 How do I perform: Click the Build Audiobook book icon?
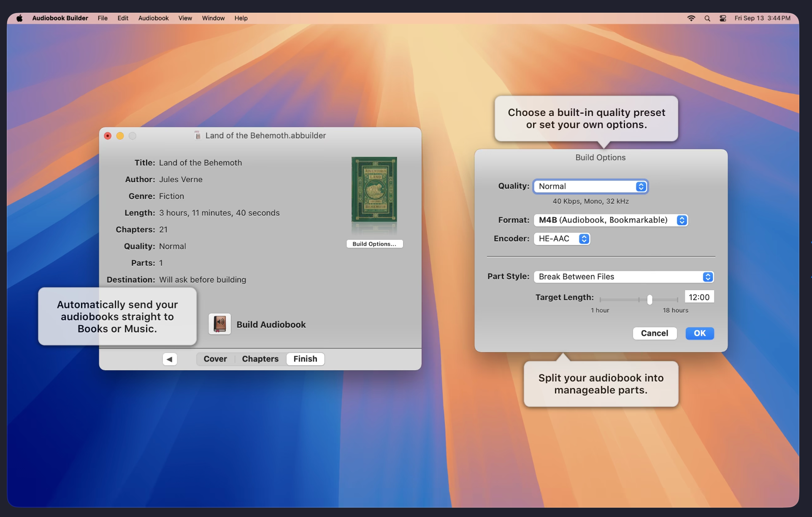219,324
